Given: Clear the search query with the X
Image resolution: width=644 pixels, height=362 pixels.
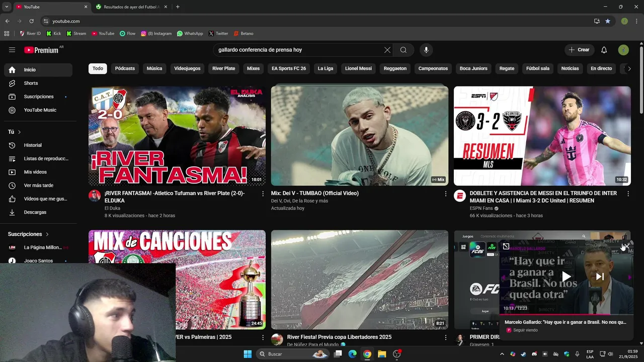Looking at the screenshot, I should tap(387, 50).
